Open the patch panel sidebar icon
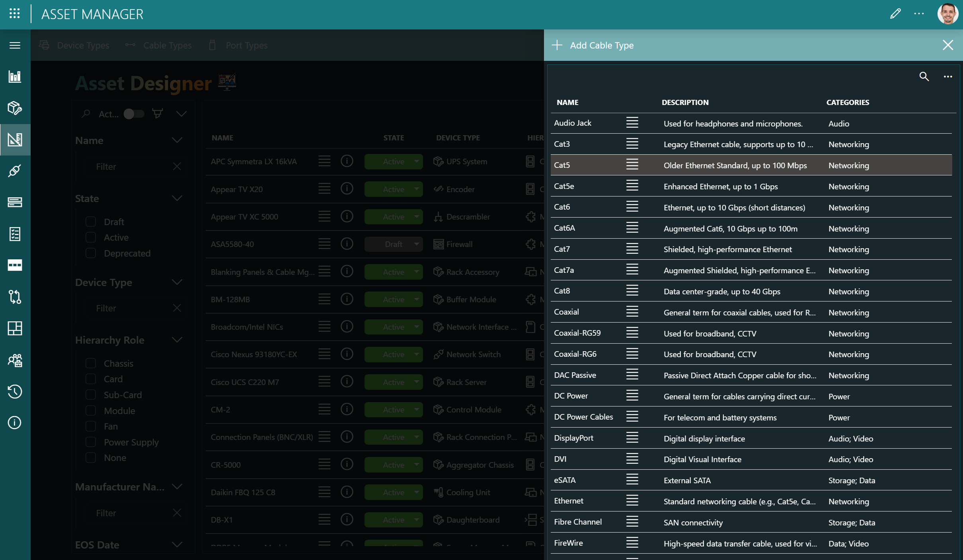This screenshot has height=560, width=963. click(15, 265)
